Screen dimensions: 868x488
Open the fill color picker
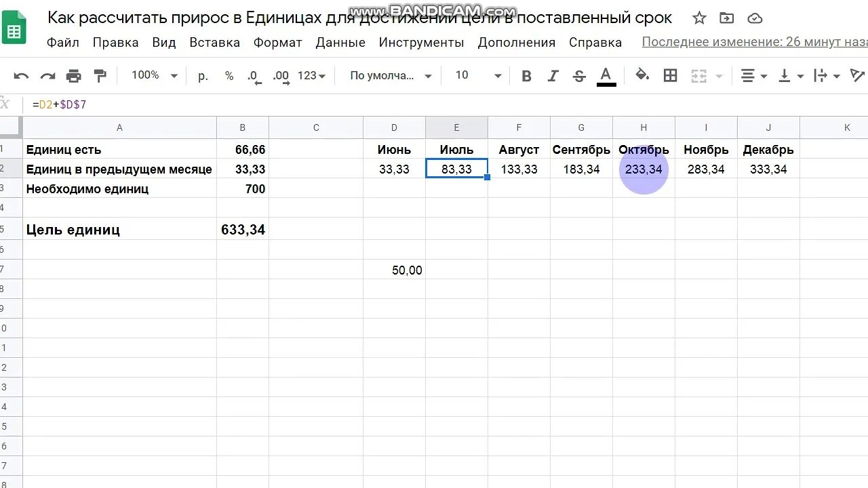pos(642,75)
